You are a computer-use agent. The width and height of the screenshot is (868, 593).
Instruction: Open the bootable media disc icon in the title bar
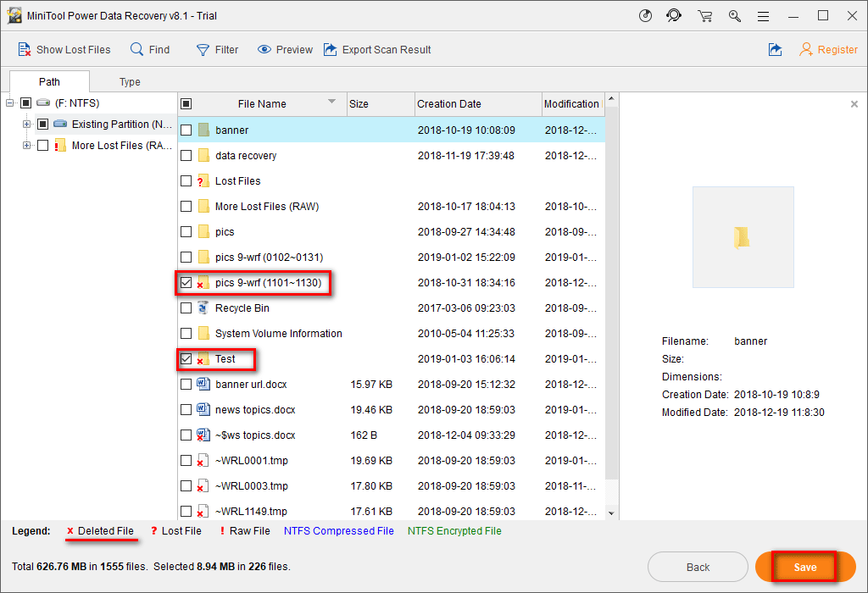(645, 15)
